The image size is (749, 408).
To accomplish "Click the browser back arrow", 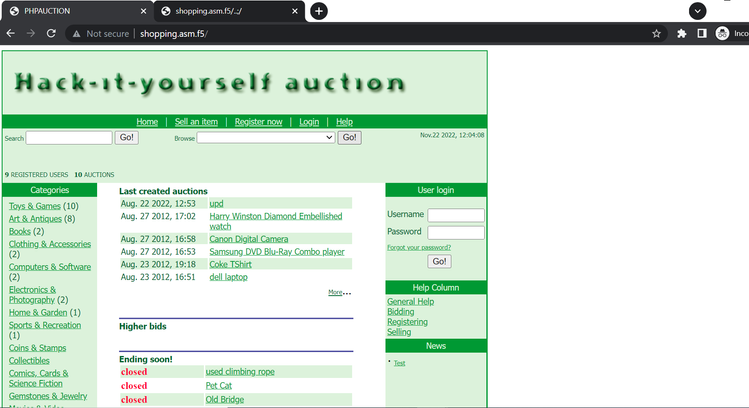I will [11, 33].
